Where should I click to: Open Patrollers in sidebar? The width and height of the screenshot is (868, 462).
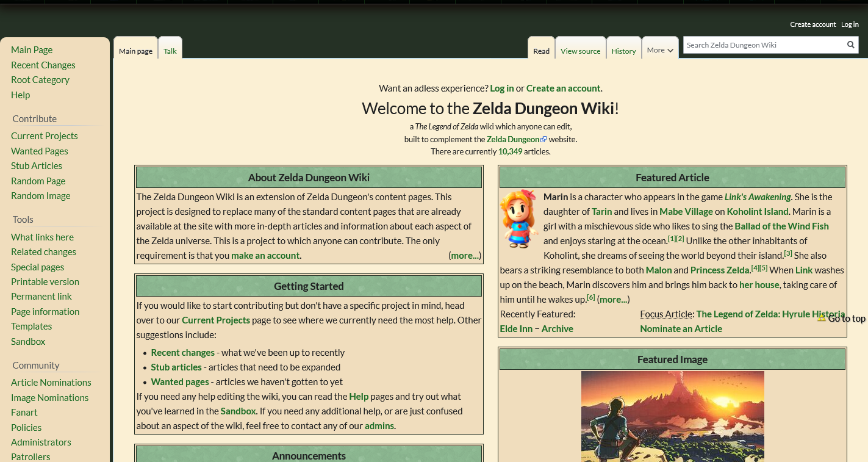[30, 457]
